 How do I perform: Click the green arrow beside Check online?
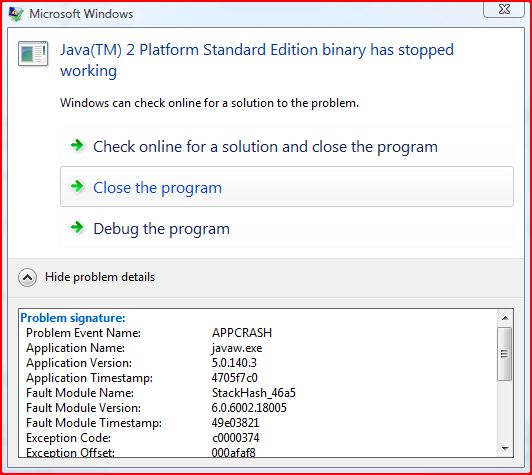77,146
